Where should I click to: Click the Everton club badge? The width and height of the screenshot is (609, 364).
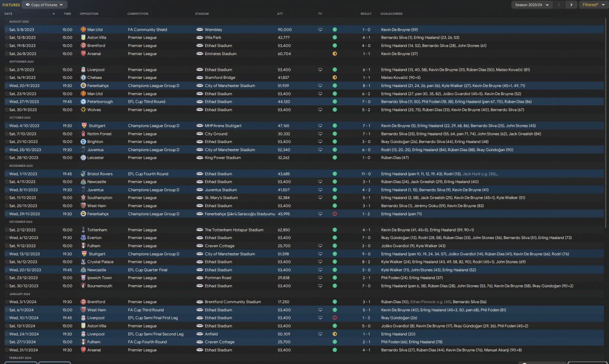pyautogui.click(x=83, y=238)
